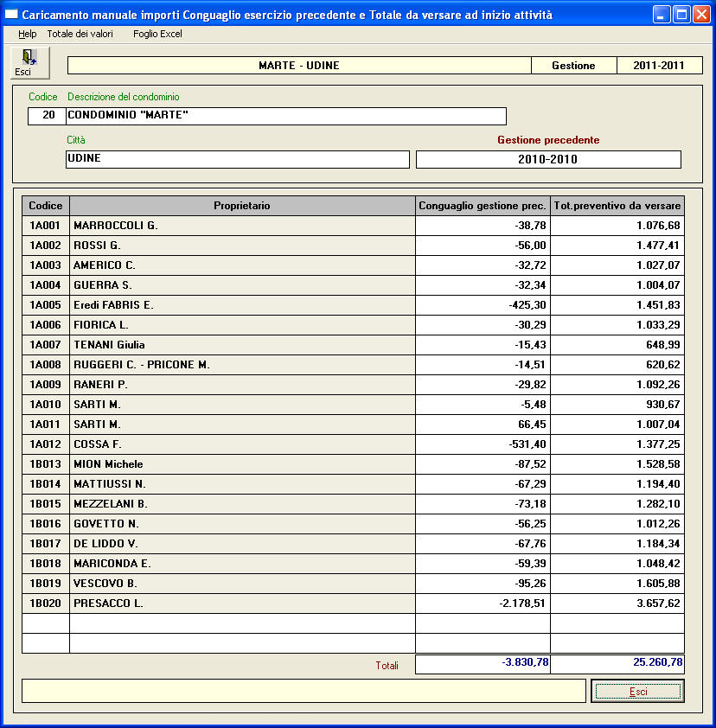Click the Proprietario column header
The width and height of the screenshot is (716, 728).
242,206
